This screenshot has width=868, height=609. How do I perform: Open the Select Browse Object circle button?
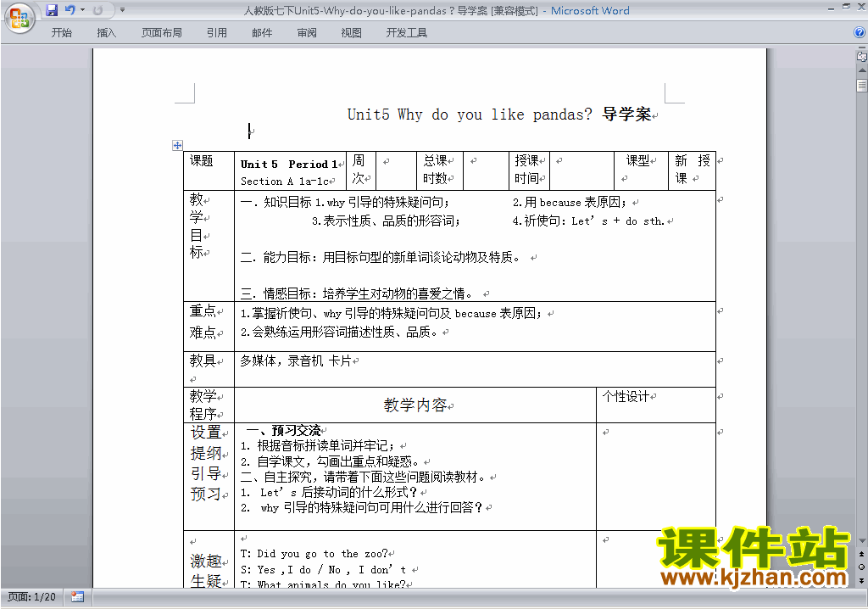(x=861, y=567)
